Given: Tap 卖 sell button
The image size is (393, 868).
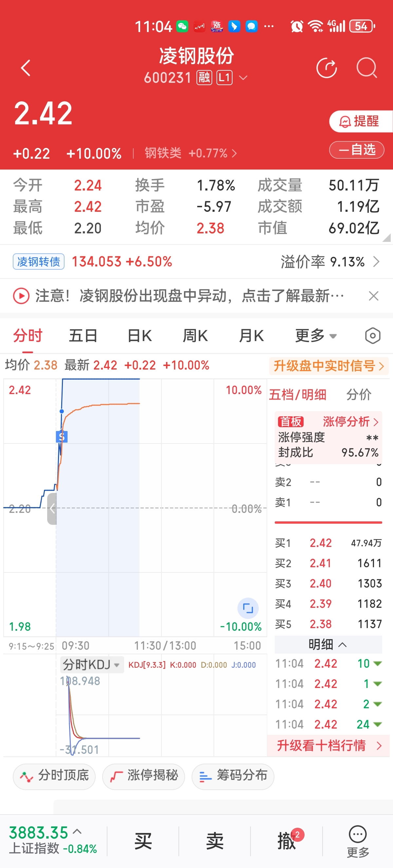Looking at the screenshot, I should pos(215,841).
